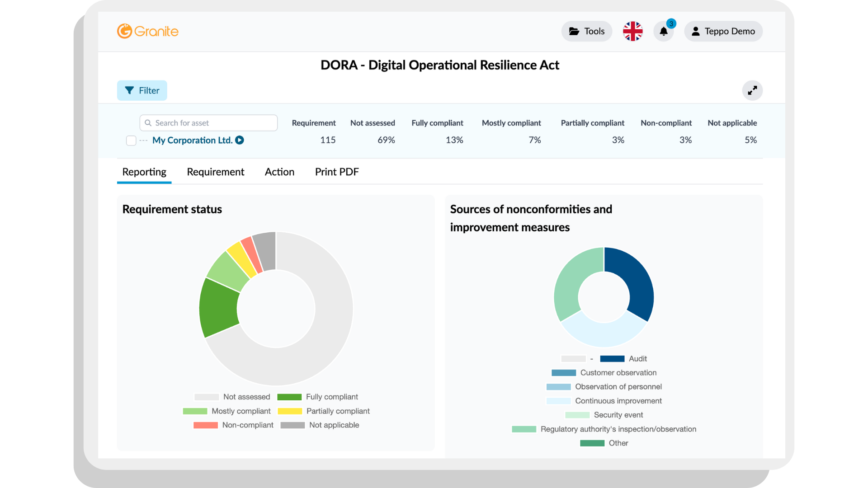This screenshot has width=868, height=488.
Task: Switch to the Requirement tab
Action: coord(215,172)
